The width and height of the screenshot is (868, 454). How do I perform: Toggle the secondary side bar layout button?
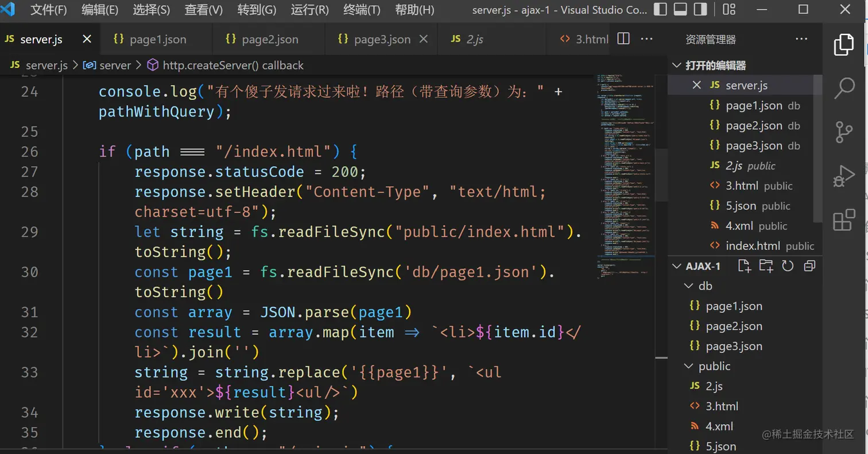(x=700, y=10)
